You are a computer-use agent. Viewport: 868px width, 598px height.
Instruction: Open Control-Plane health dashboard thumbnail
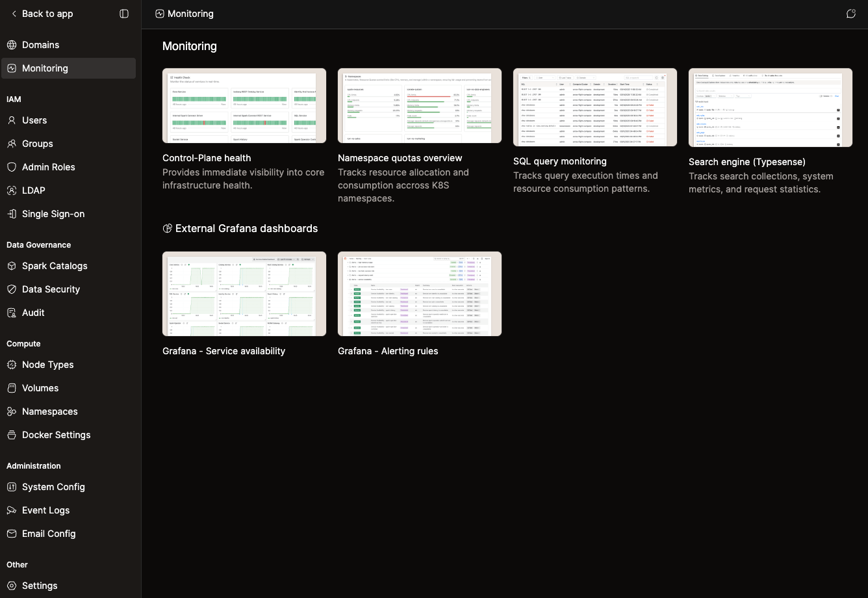coord(244,105)
